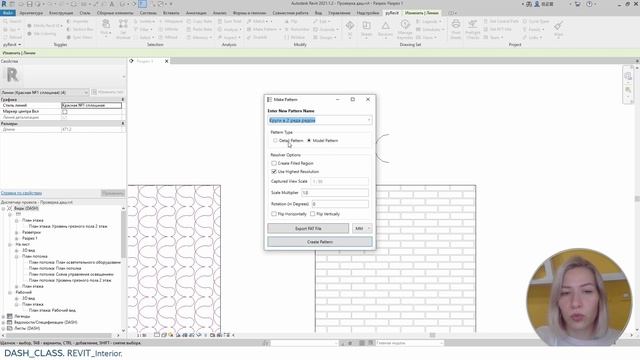This screenshot has height=360, width=640.
Task: Click the Export PAT File button
Action: pyautogui.click(x=308, y=229)
